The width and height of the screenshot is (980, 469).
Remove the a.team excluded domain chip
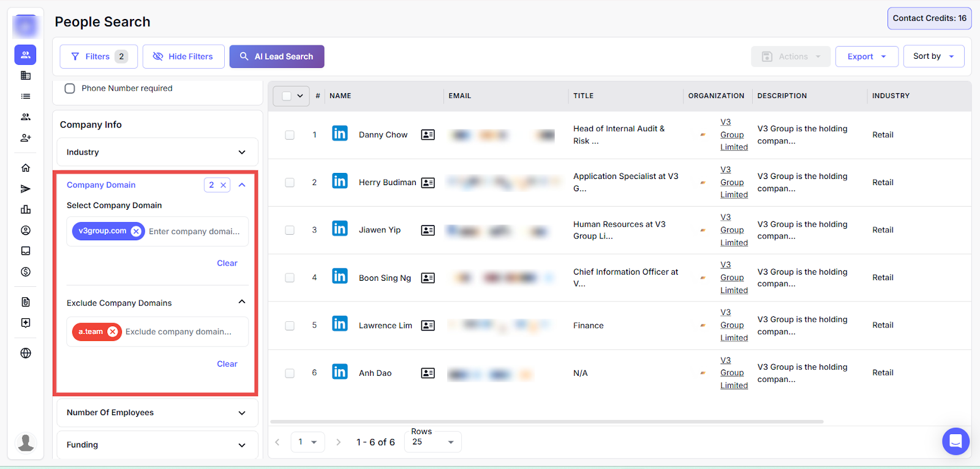113,332
